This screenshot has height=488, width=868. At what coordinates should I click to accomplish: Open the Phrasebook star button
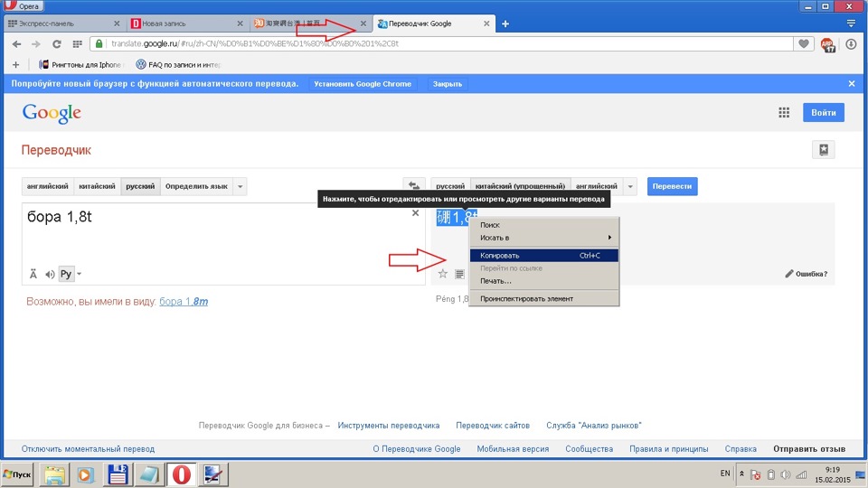coord(824,149)
